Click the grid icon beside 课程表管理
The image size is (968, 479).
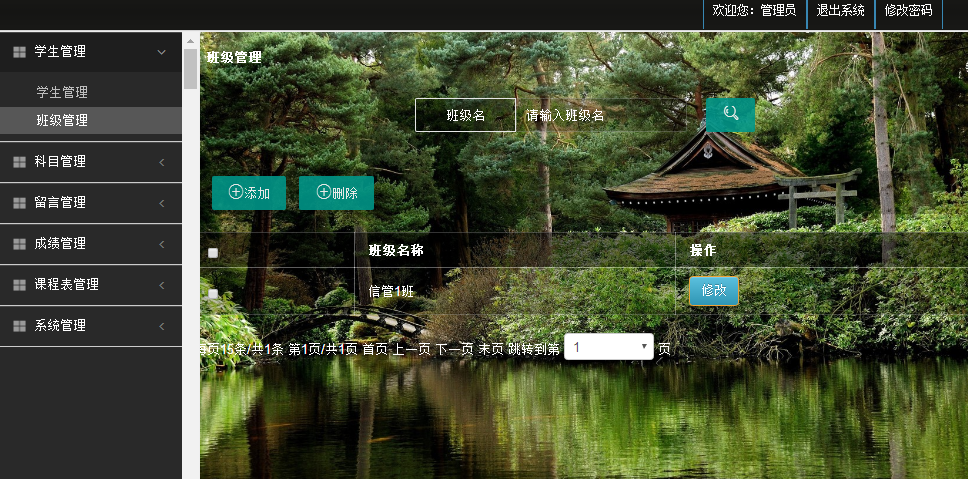tap(19, 285)
